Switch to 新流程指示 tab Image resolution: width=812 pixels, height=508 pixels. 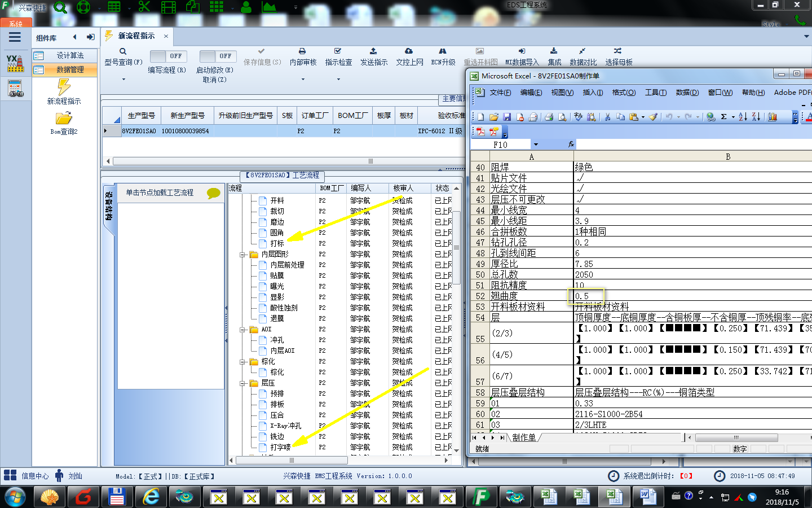point(136,36)
